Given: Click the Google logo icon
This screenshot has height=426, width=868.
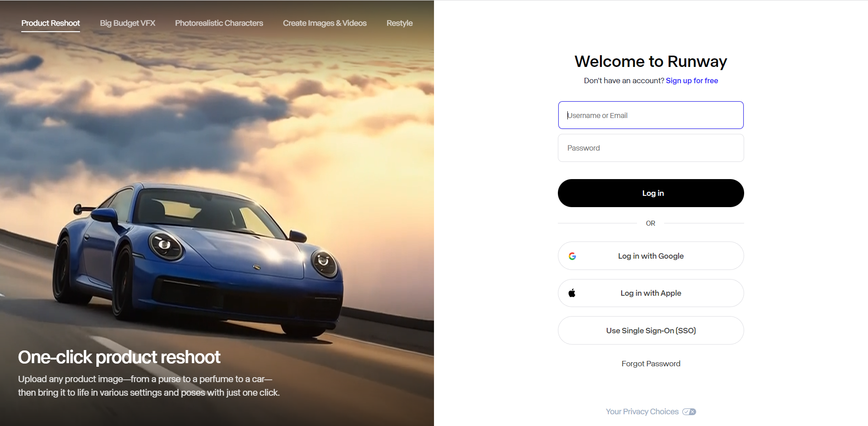Looking at the screenshot, I should [x=572, y=256].
